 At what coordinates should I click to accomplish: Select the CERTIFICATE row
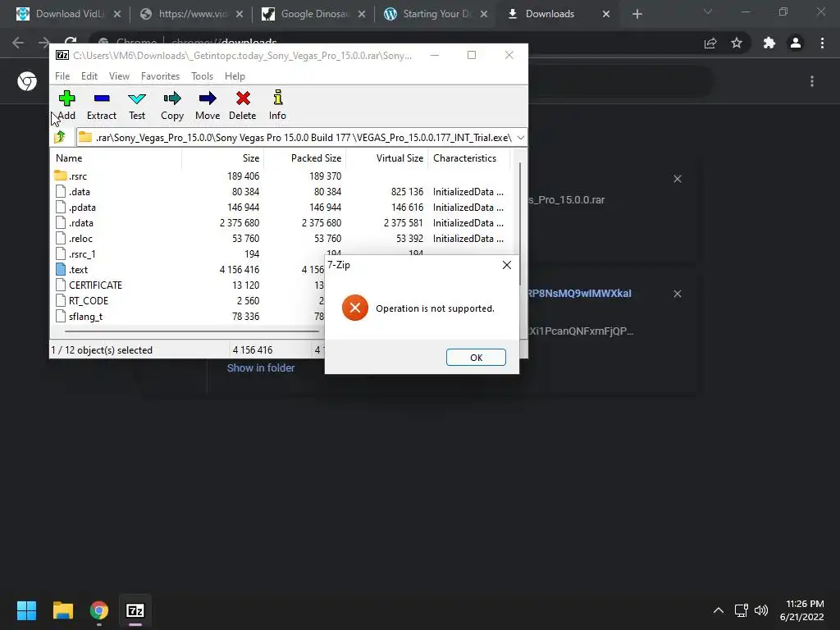point(188,285)
